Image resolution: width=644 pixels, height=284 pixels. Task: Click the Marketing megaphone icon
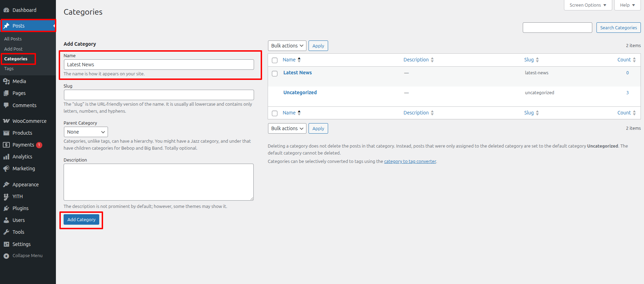(6, 169)
